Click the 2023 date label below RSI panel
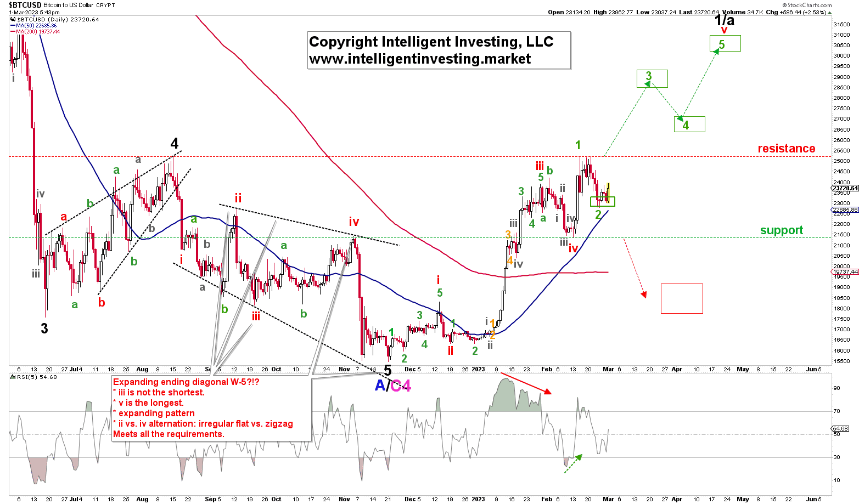Screen dimensions: 859x504 478,499
